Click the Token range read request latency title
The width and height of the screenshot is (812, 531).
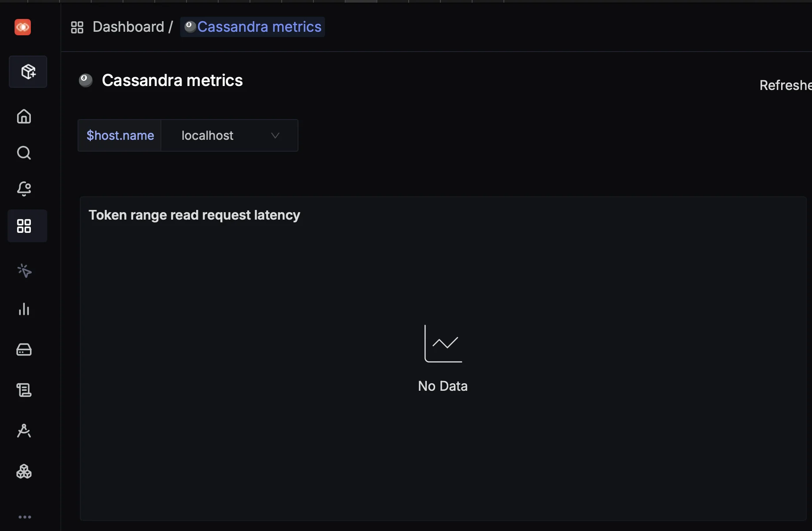194,215
